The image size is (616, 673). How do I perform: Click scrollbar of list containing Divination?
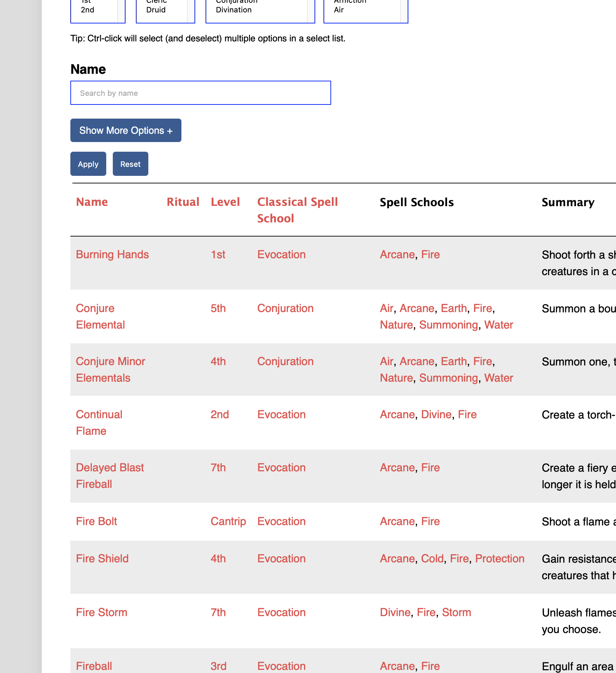coord(311,11)
